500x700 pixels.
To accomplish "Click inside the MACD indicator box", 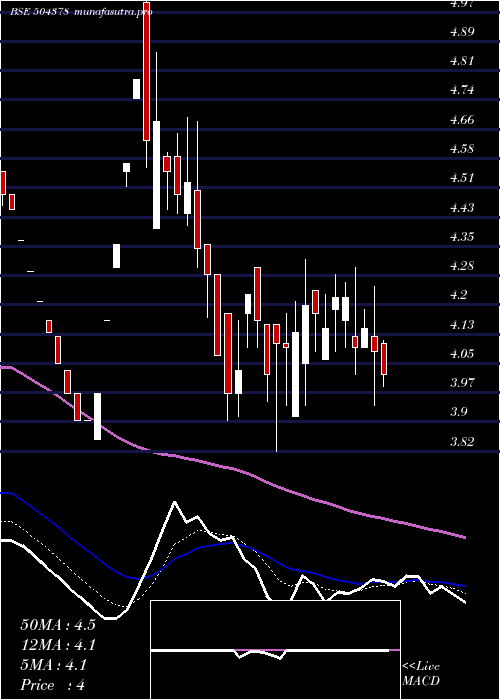I will pos(275,650).
